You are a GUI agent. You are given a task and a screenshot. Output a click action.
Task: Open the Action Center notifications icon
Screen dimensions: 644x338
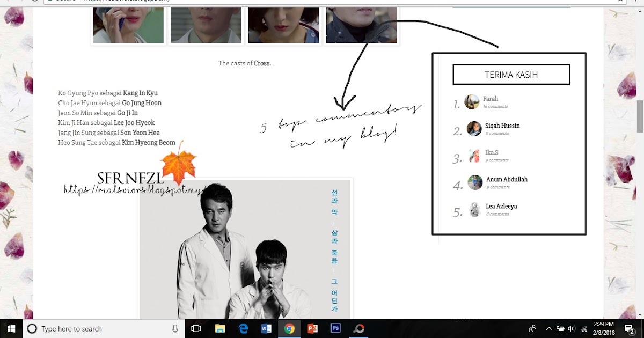(628, 329)
